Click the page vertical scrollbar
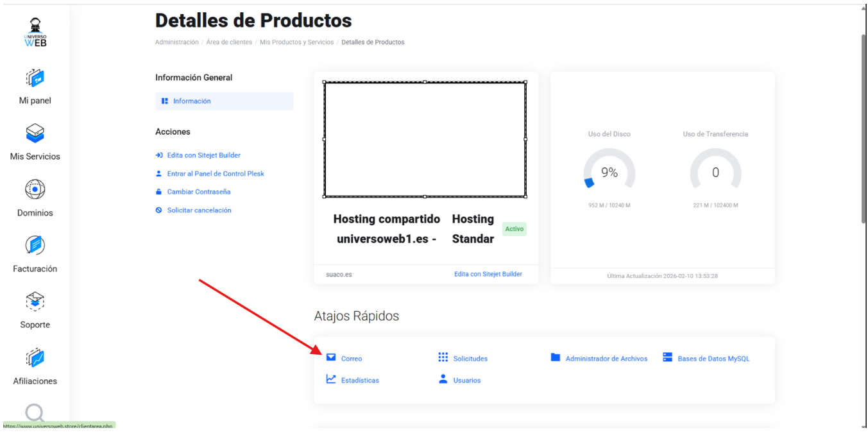 click(863, 128)
